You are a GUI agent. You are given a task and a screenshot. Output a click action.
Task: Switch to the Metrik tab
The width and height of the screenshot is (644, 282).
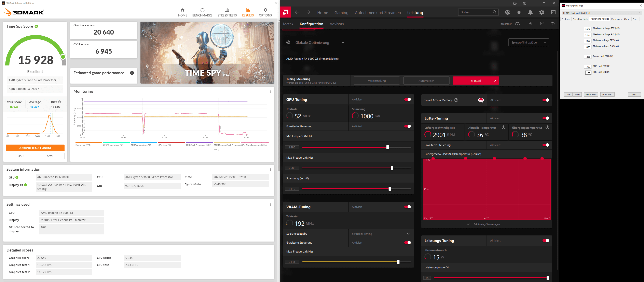click(x=288, y=24)
